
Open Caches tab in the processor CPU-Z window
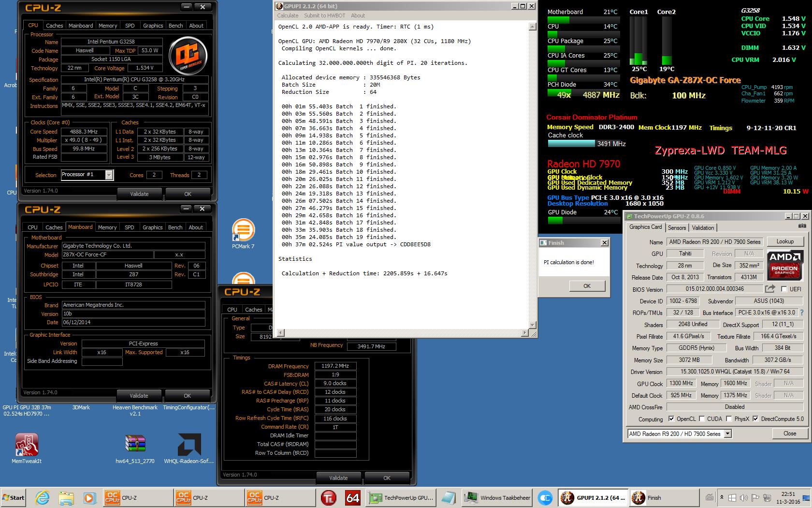pos(55,26)
